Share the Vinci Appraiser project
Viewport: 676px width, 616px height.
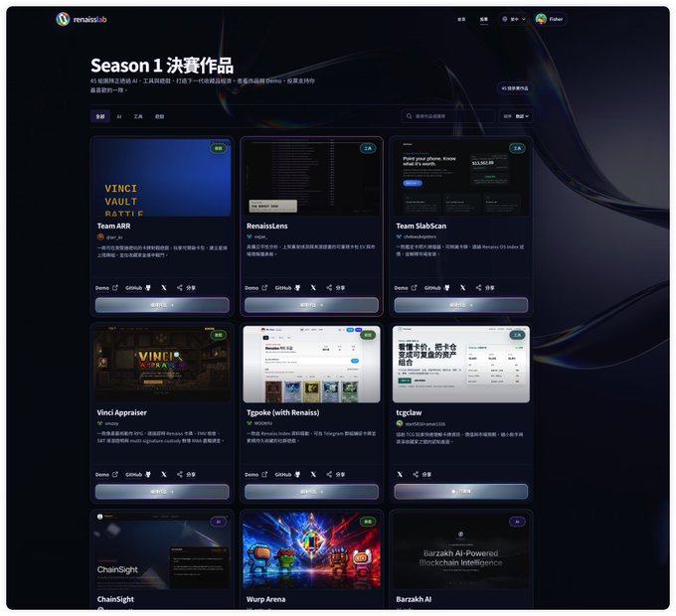[186, 474]
